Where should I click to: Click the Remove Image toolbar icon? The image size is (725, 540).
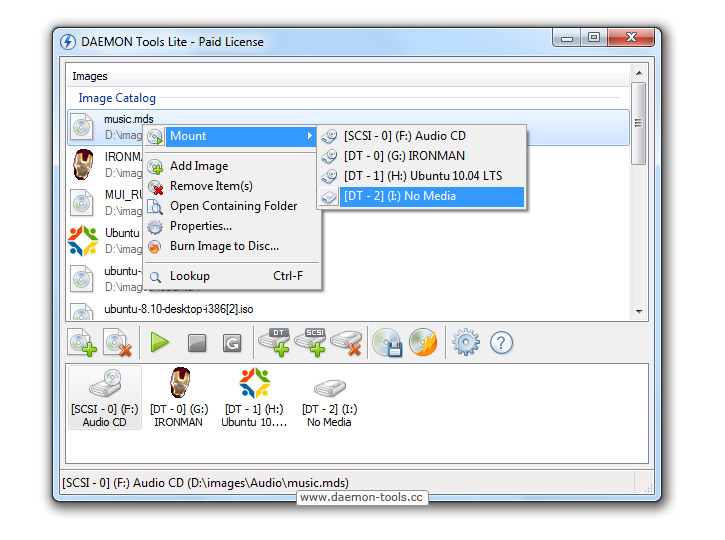tap(118, 343)
